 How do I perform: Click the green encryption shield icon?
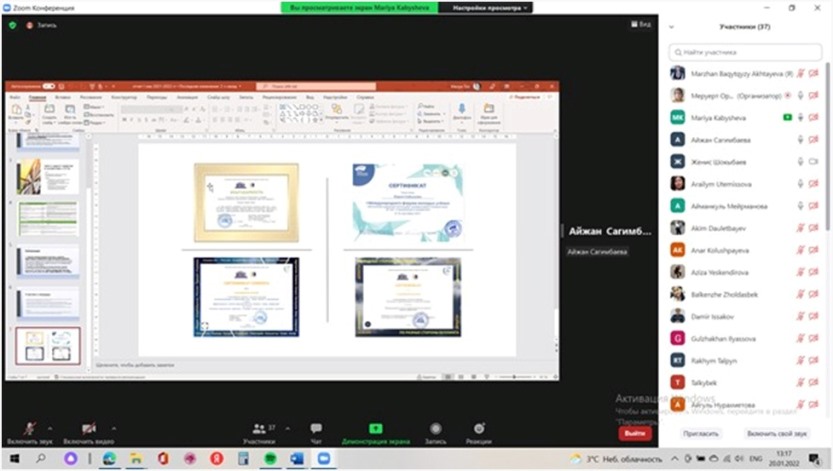click(13, 25)
